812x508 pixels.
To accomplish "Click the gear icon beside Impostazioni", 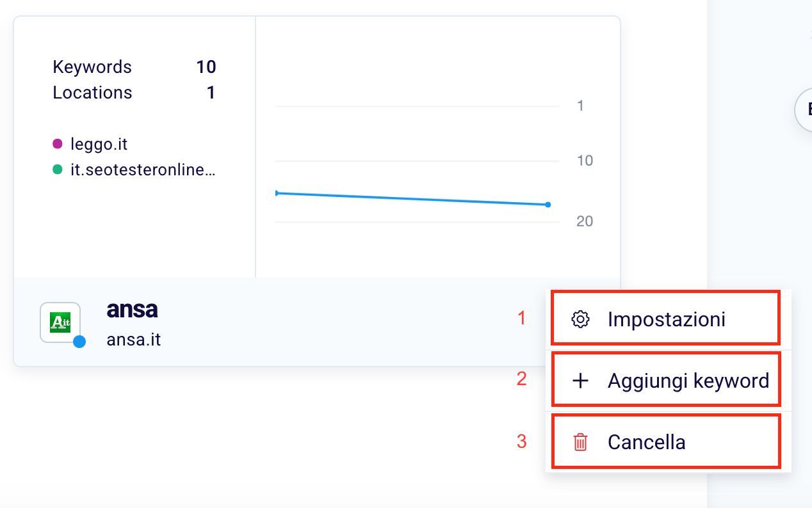I will click(580, 319).
